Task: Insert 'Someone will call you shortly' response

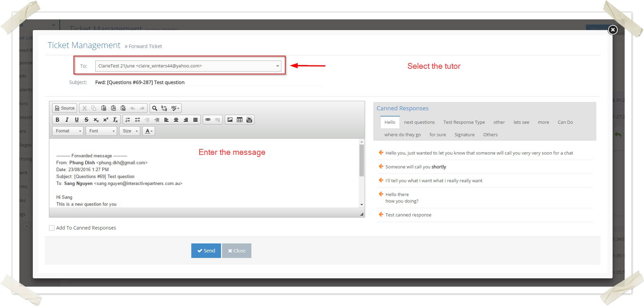Action: click(381, 166)
